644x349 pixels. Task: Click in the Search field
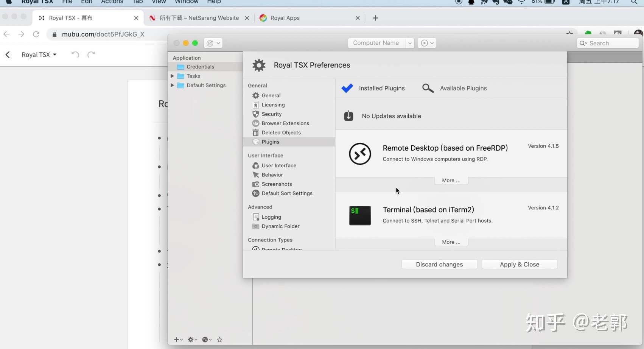[x=608, y=43]
